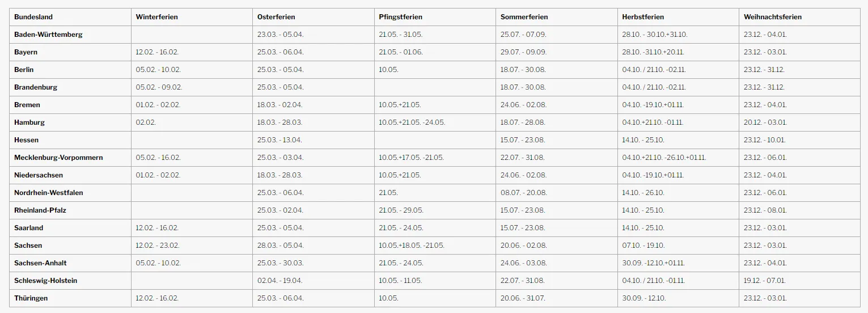
Task: Click Schleswig-Holstein Osterferien 02.04. - 19.04.
Action: (x=280, y=281)
